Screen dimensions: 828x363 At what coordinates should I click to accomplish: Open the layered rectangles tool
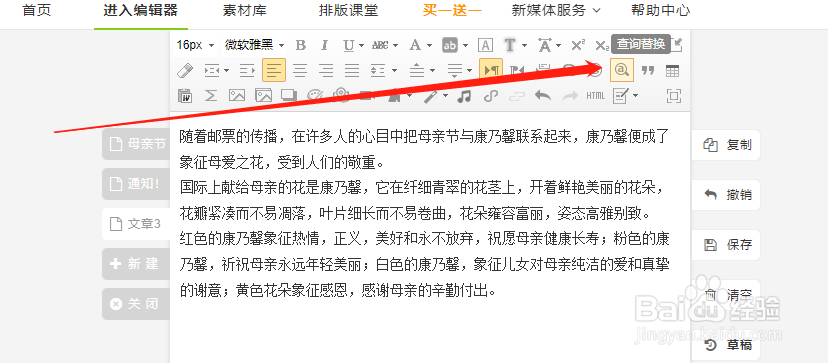point(289,96)
